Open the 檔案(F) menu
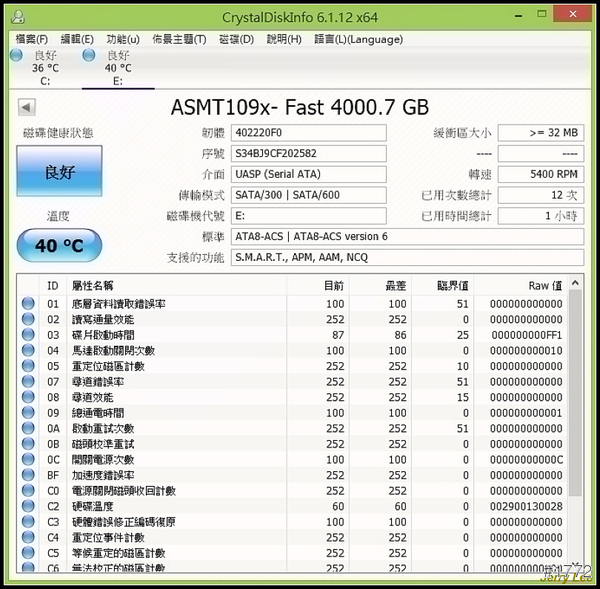This screenshot has height=589, width=600. pos(31,39)
